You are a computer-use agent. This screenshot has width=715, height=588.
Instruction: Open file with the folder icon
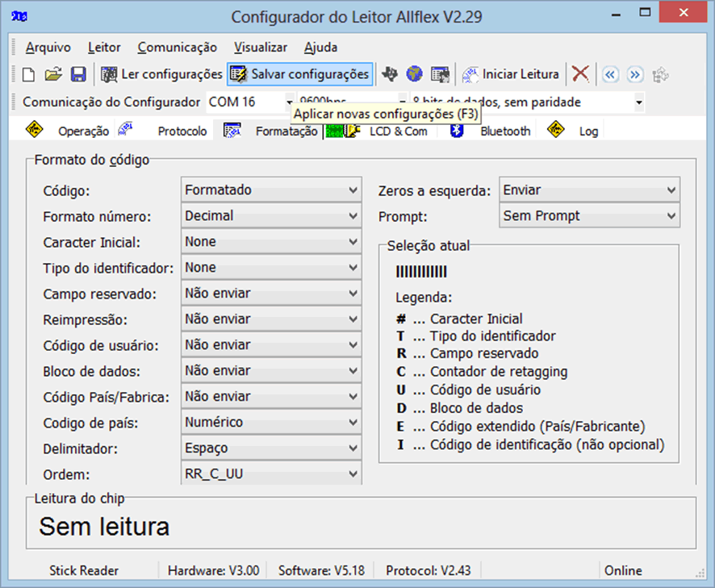(53, 74)
